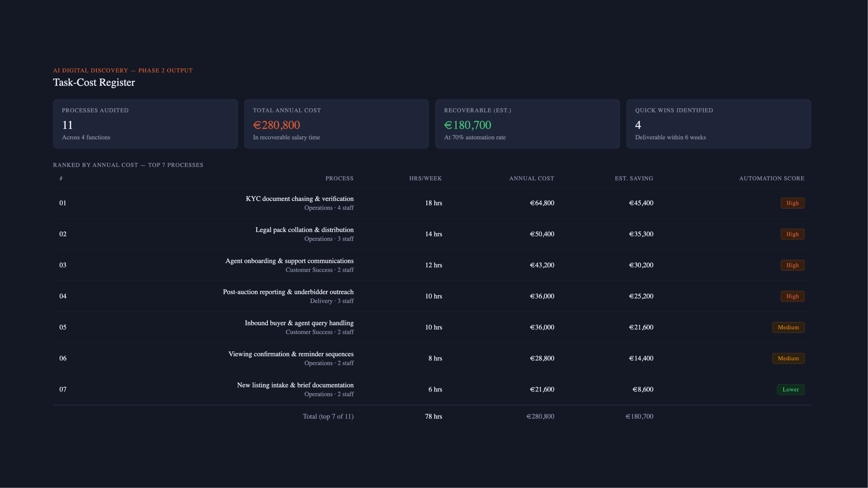Image resolution: width=868 pixels, height=488 pixels.
Task: Click the €180,700 value in the recoverable card
Action: click(x=467, y=125)
